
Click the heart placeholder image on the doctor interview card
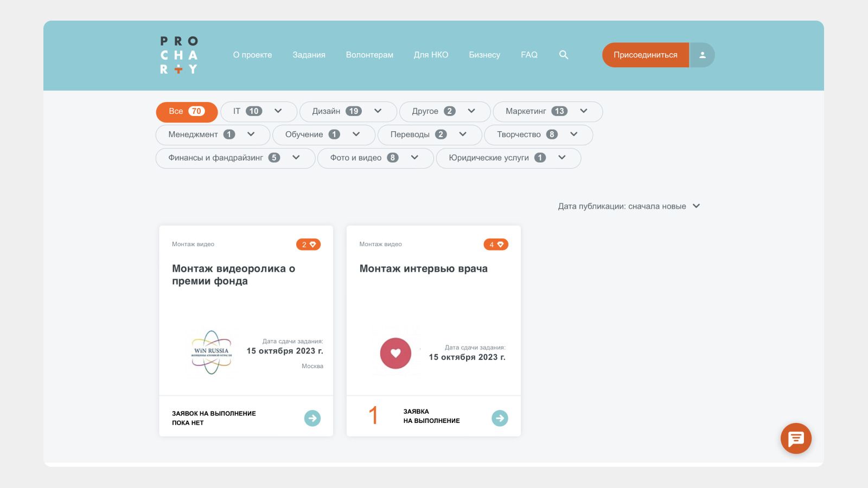395,353
